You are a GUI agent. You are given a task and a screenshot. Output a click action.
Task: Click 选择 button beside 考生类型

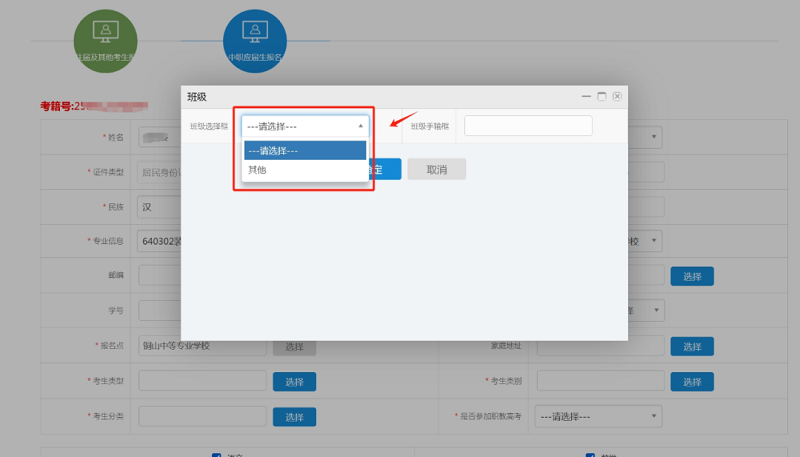point(294,381)
